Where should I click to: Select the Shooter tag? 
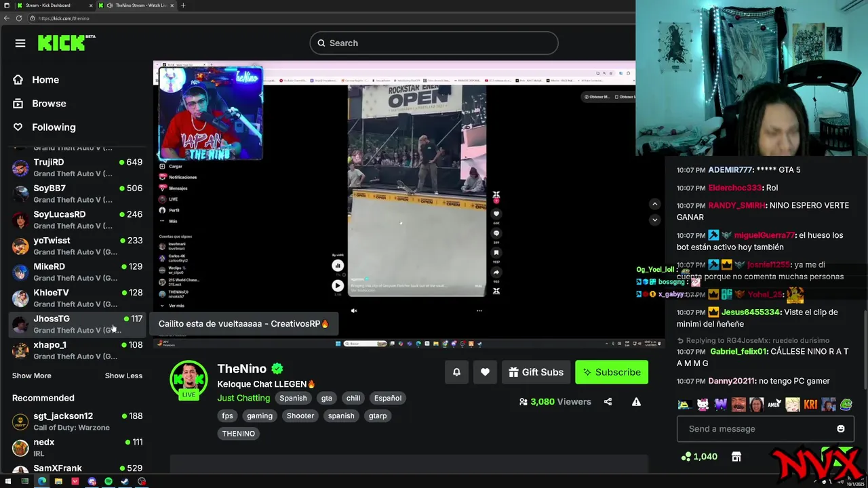pos(300,415)
